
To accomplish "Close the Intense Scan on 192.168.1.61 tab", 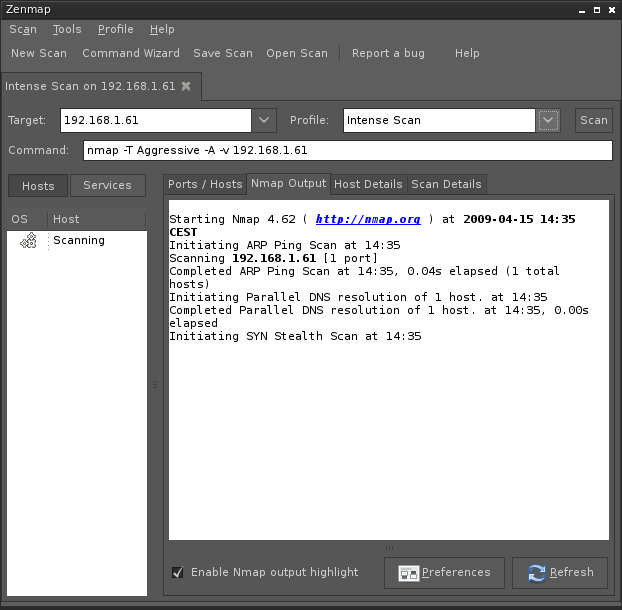I will click(x=186, y=86).
